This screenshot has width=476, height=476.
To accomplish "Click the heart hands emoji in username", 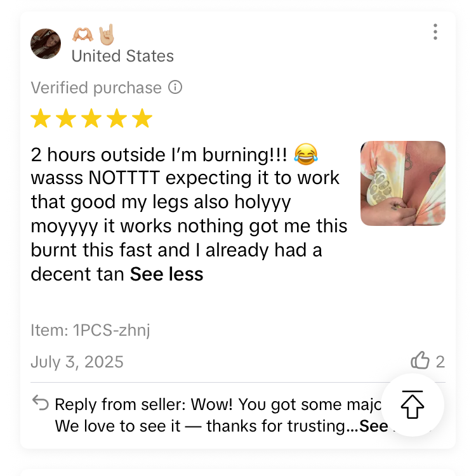I will pos(83,34).
